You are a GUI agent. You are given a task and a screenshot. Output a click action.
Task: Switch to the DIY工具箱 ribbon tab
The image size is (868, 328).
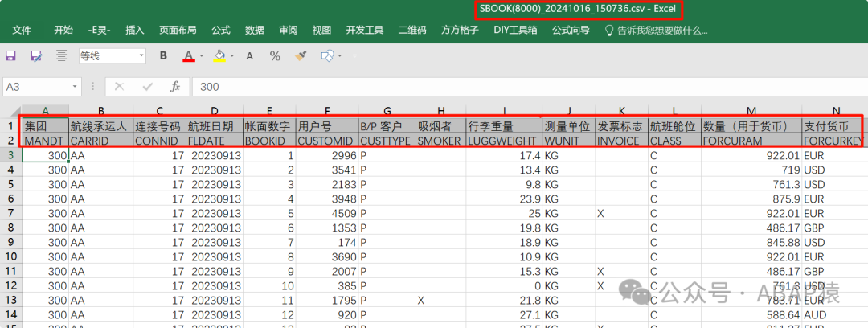coord(515,30)
